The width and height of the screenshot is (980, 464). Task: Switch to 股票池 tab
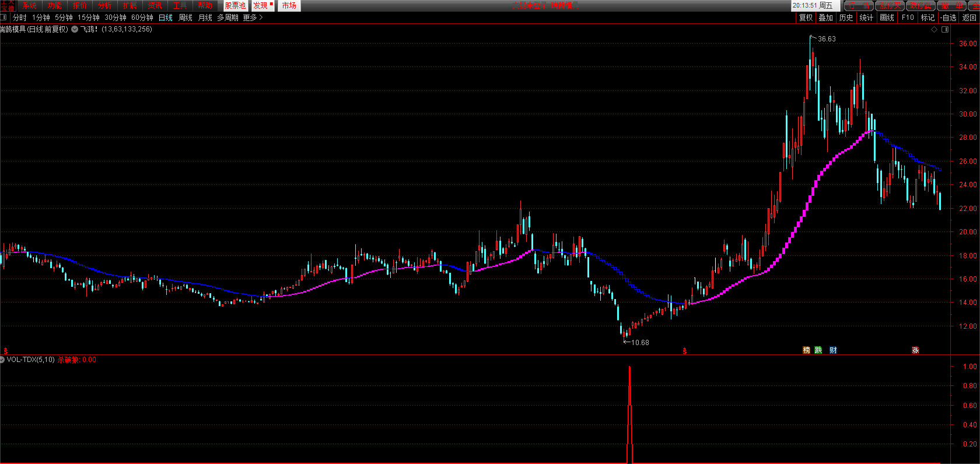[236, 5]
